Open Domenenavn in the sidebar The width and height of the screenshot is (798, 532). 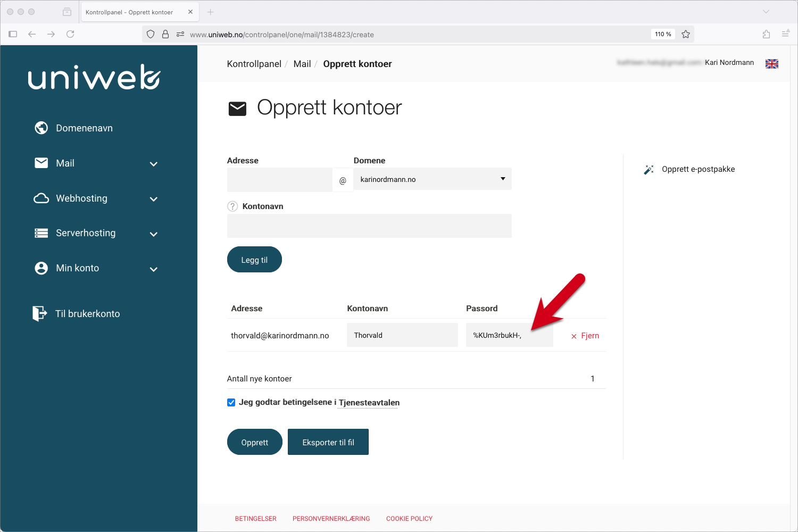(84, 128)
